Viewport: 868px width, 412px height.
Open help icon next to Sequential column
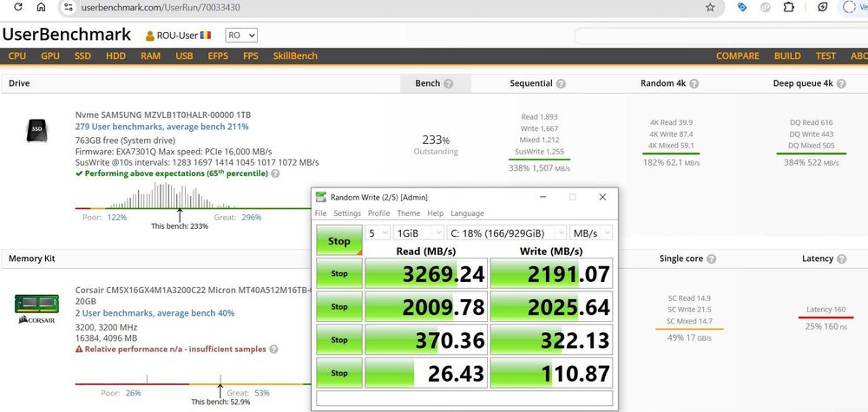click(x=561, y=83)
